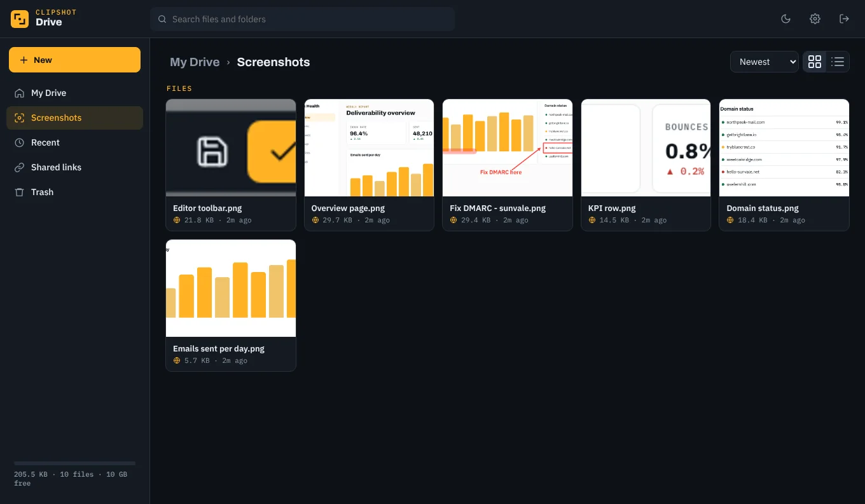Click the KPI row.png file name
Image resolution: width=865 pixels, height=504 pixels.
pyautogui.click(x=612, y=208)
